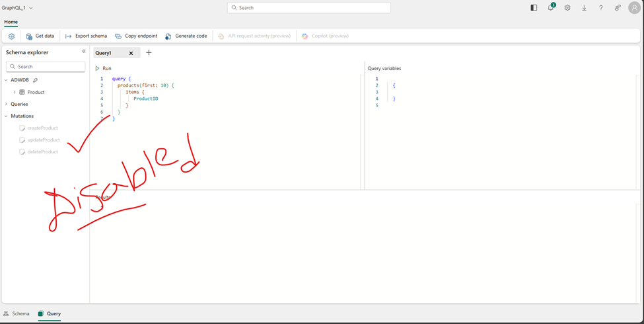644x324 pixels.
Task: Click the Get data button
Action: click(x=40, y=36)
